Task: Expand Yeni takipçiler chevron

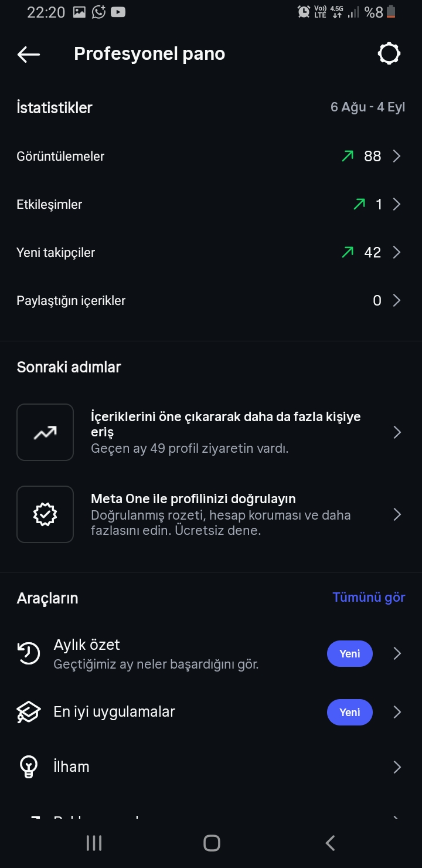Action: click(397, 252)
